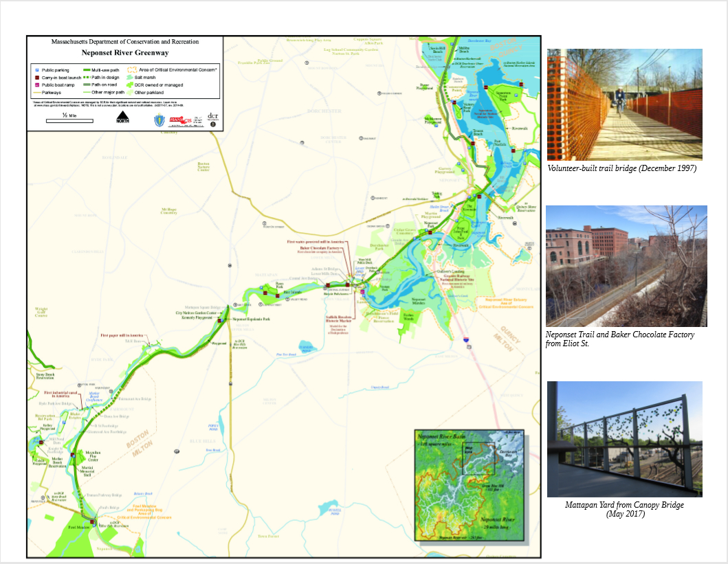Screen dimensions: 728x564
Task: Click the Carry-in boat launch legend icon
Action: tap(36, 78)
